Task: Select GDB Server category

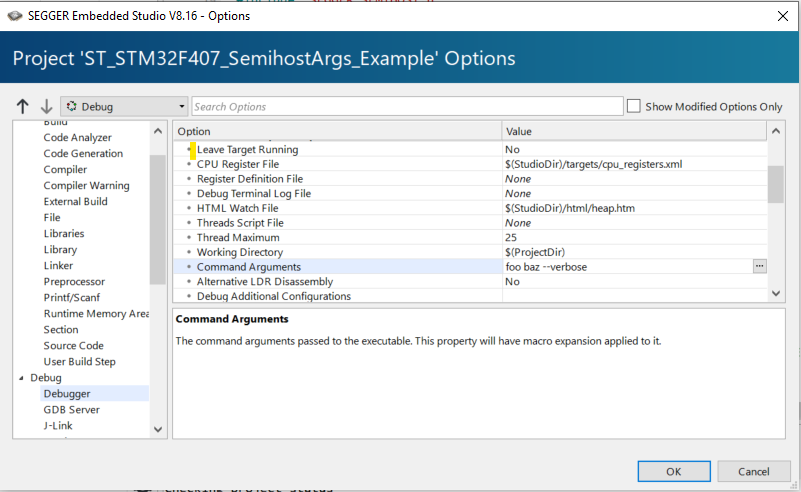Action: click(71, 410)
